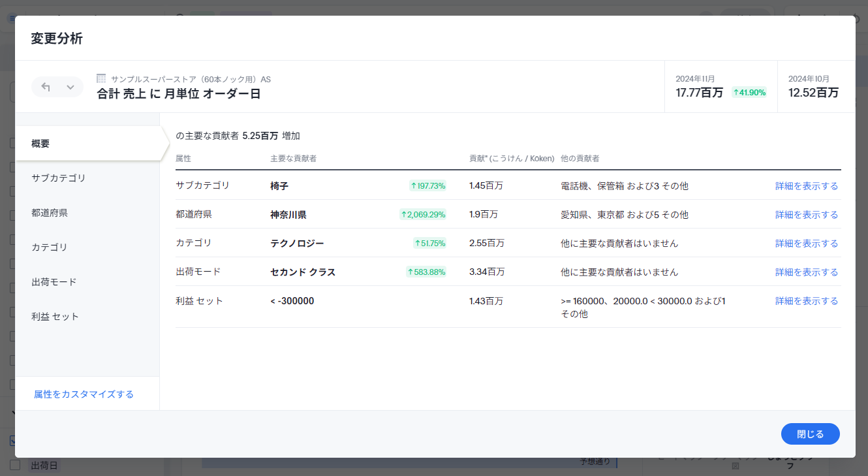The width and height of the screenshot is (868, 476).
Task: Select the 概要 tab
Action: pos(40,144)
